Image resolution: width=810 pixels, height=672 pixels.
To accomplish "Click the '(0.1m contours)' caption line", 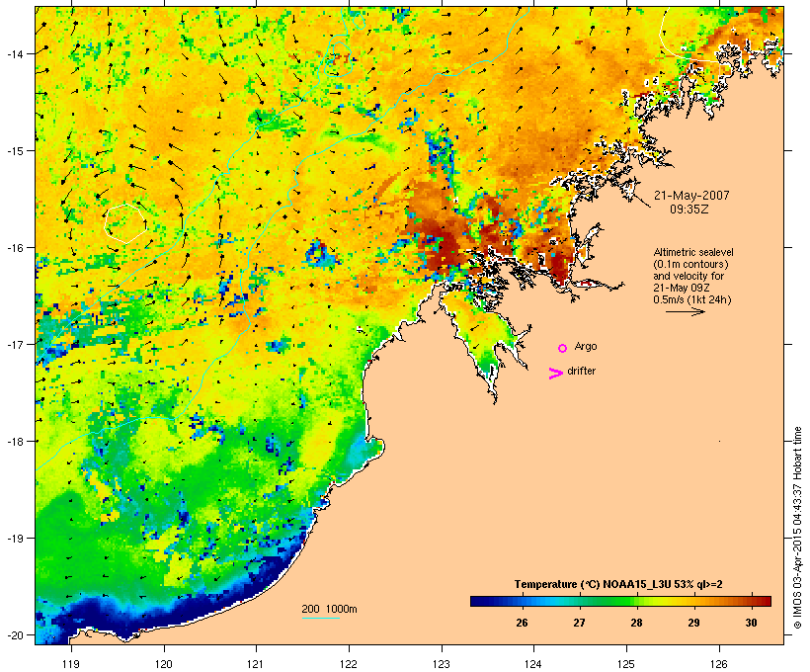I will click(x=690, y=264).
